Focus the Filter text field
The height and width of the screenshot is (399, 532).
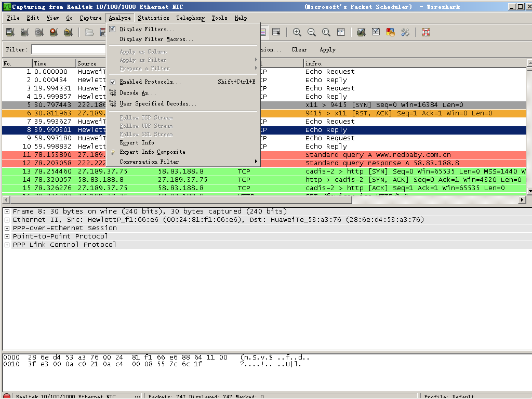click(x=69, y=49)
